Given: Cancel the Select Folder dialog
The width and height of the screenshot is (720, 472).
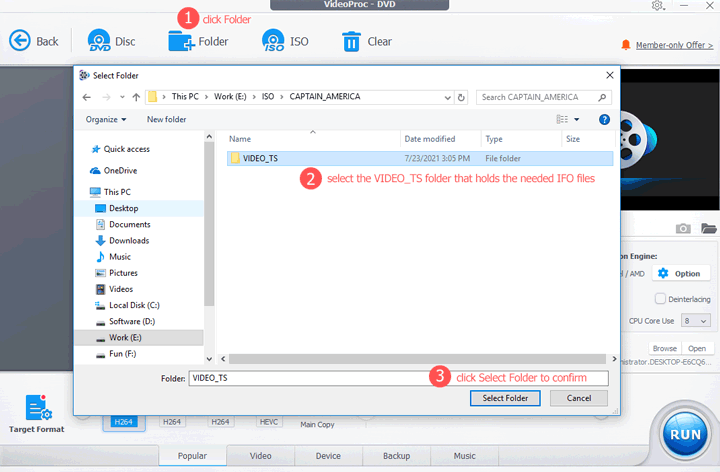Looking at the screenshot, I should 579,398.
